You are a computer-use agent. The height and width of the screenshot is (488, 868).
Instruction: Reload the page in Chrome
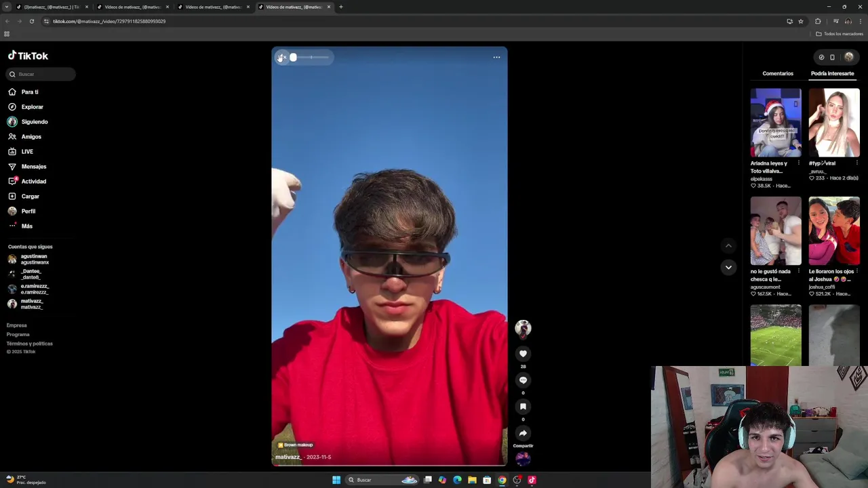31,21
